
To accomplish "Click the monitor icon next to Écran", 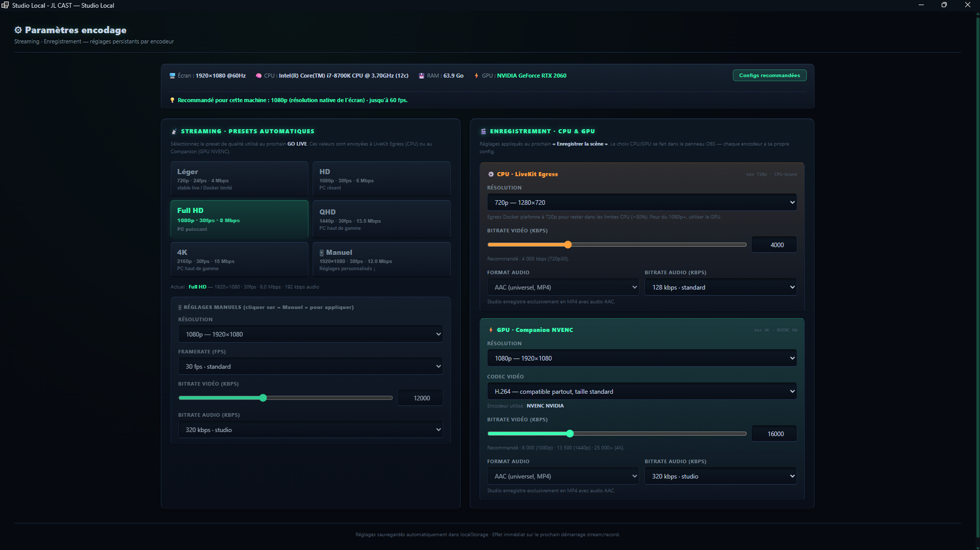I will point(172,76).
